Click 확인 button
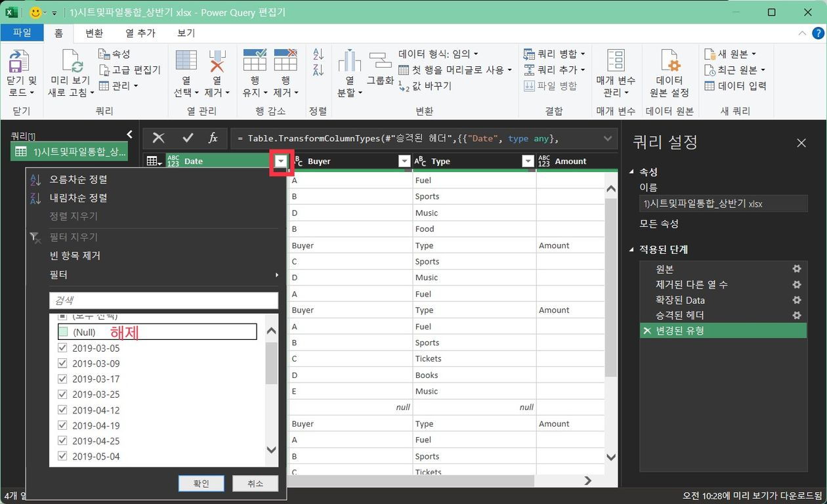The height and width of the screenshot is (504, 827). (x=201, y=484)
